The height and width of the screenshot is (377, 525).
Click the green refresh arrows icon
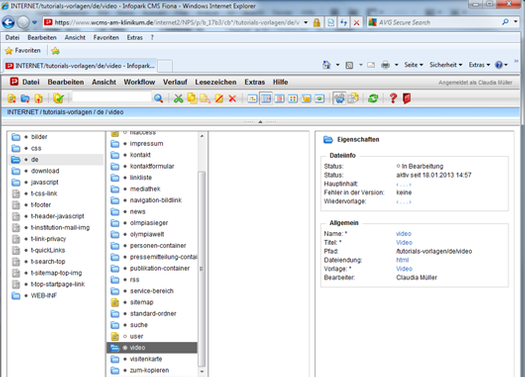click(373, 98)
